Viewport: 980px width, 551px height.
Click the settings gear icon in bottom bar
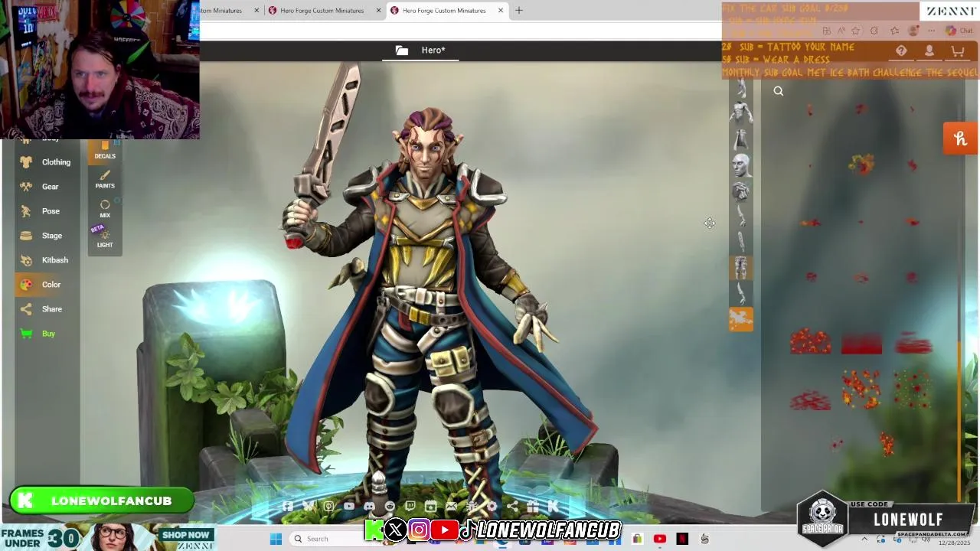click(x=492, y=507)
